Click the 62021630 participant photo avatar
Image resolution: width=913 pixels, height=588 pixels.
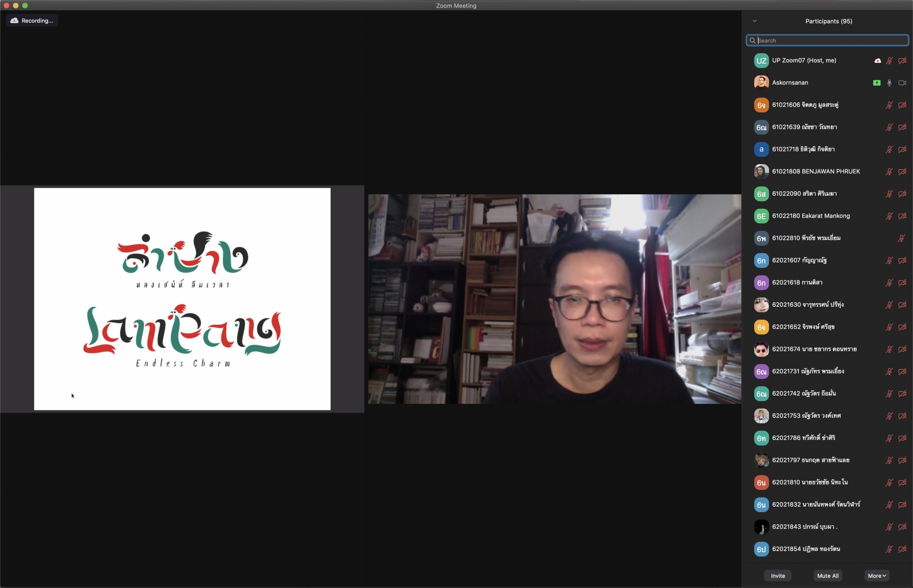tap(761, 305)
